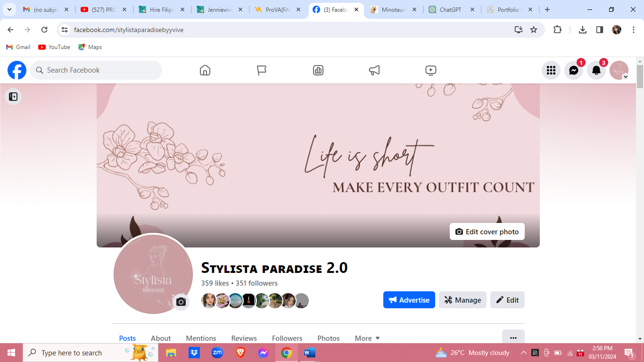Open the Ad Center megaphone icon
644x362 pixels.
point(374,70)
